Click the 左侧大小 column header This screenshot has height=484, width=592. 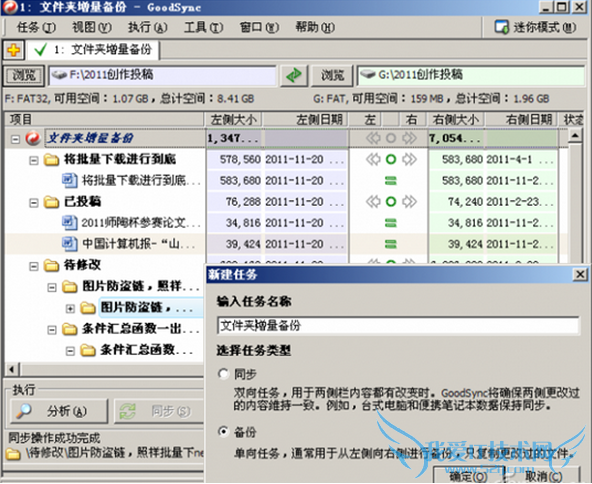234,120
